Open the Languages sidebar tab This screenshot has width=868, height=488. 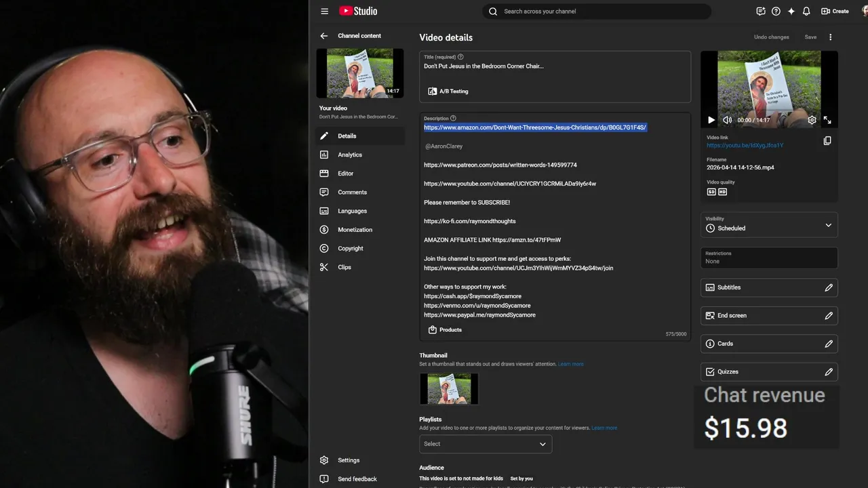pyautogui.click(x=360, y=211)
